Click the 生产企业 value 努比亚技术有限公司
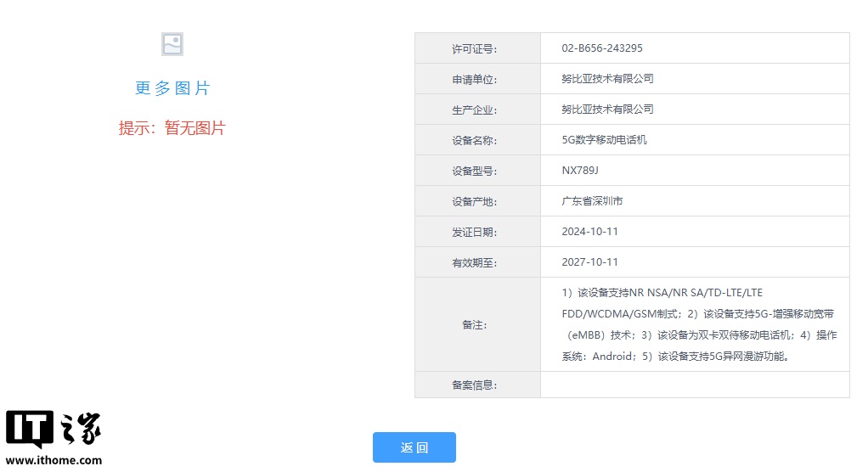868x472 pixels. point(607,110)
